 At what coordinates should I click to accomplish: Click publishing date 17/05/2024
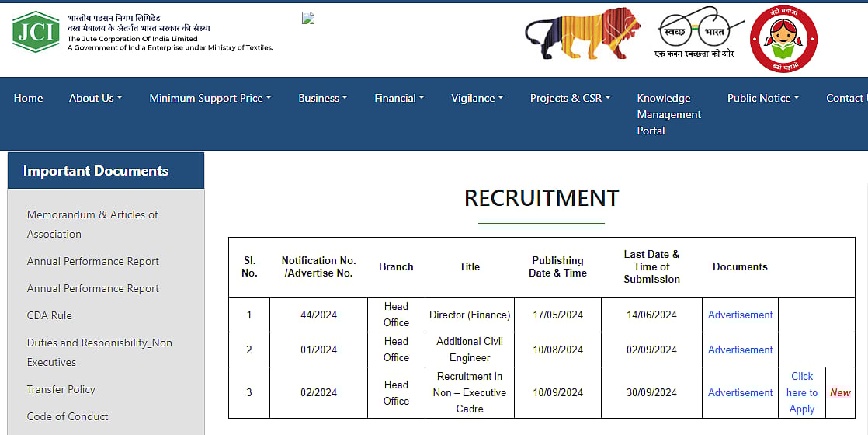[x=558, y=315]
